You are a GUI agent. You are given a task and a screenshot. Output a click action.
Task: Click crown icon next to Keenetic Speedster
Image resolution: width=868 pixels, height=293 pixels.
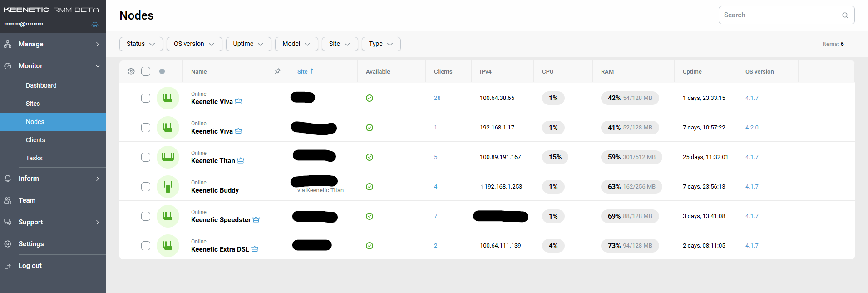256,219
